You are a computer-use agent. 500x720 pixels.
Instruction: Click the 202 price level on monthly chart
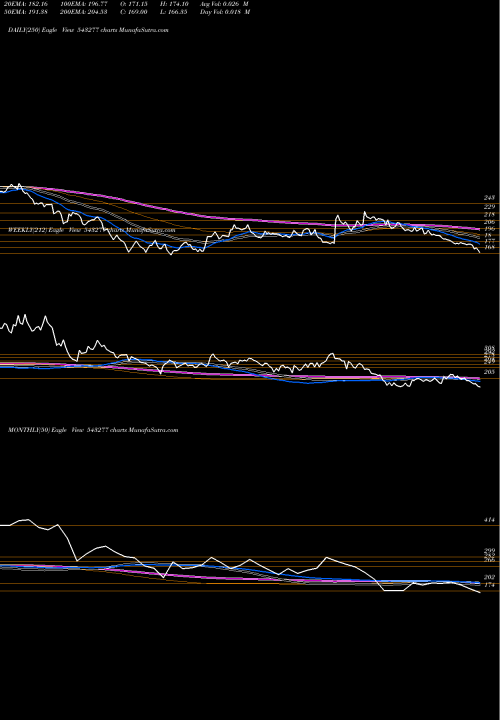tap(489, 577)
